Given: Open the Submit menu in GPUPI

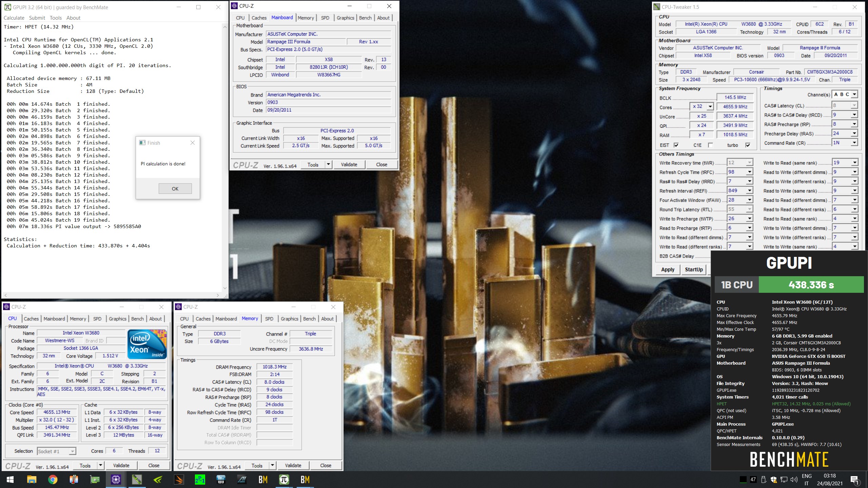Looking at the screenshot, I should (37, 18).
